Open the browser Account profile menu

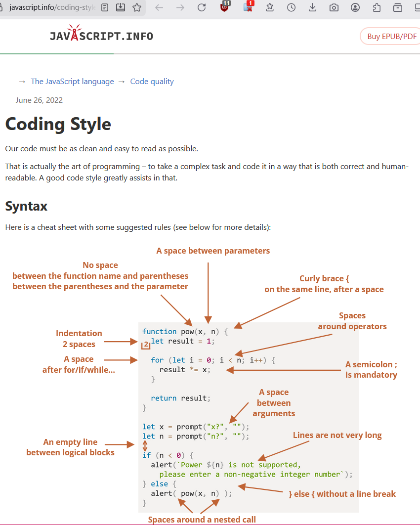[356, 8]
